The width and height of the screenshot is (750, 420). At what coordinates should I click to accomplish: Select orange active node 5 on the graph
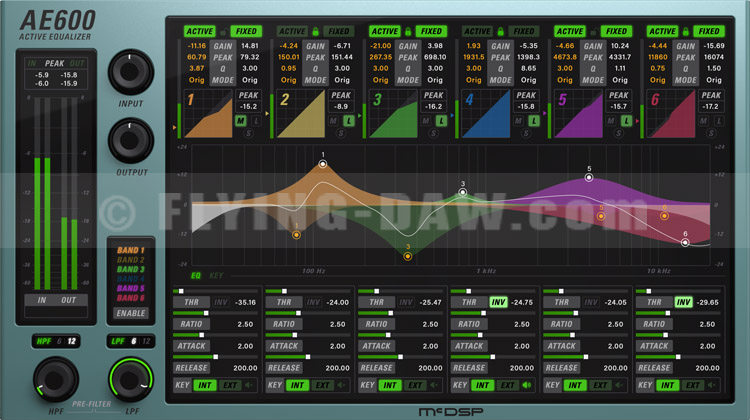[x=601, y=216]
